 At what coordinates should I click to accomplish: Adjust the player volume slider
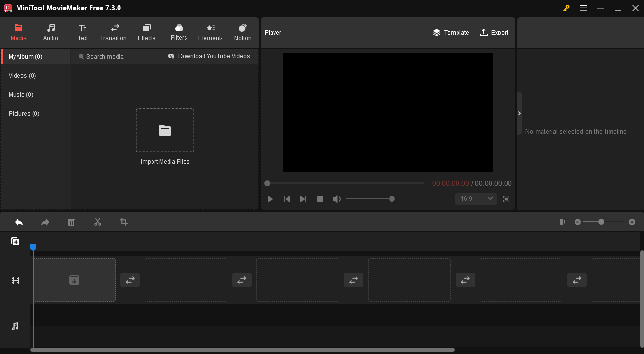[370, 199]
